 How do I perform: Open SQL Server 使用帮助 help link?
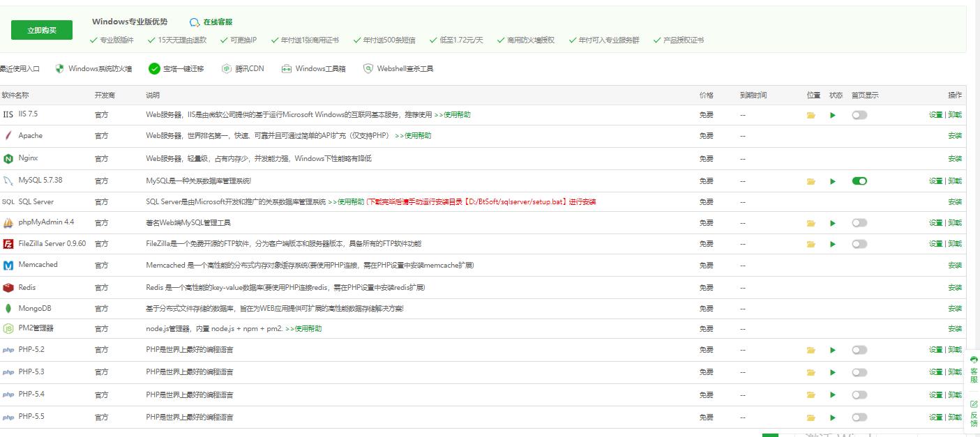[346, 202]
